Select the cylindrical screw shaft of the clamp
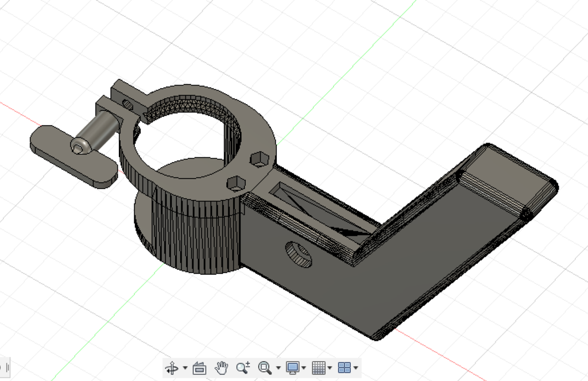Screen dimensions: 588x381 point(96,130)
